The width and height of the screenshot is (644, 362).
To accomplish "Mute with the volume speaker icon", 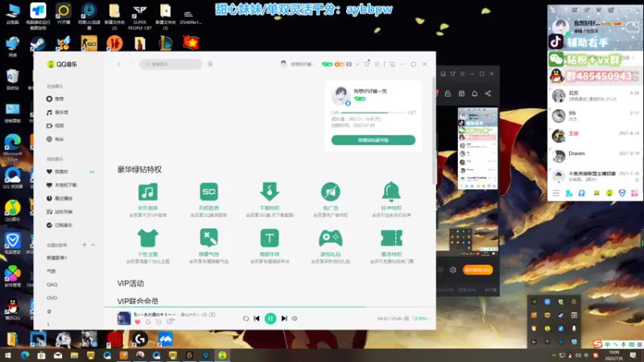I will pyautogui.click(x=295, y=319).
